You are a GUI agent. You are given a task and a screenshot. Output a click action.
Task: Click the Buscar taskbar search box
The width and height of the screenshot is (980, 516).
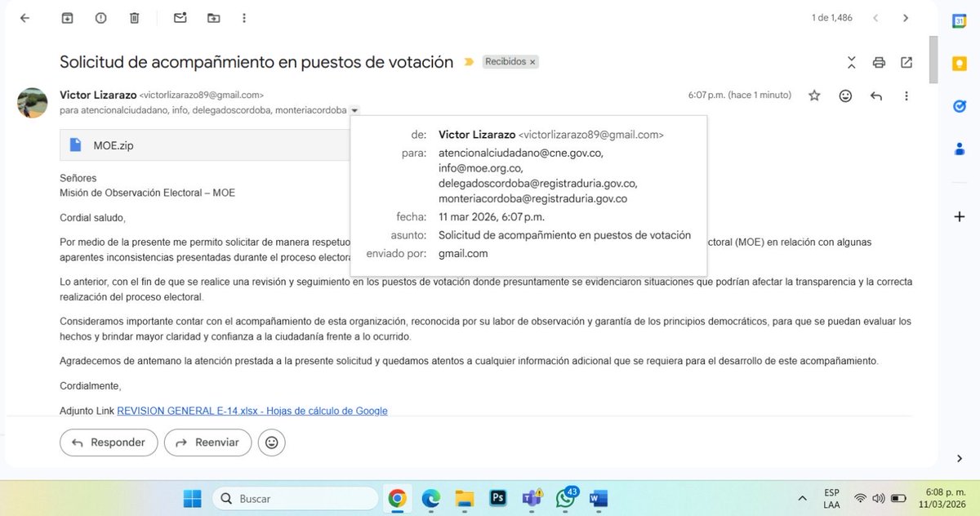click(295, 498)
